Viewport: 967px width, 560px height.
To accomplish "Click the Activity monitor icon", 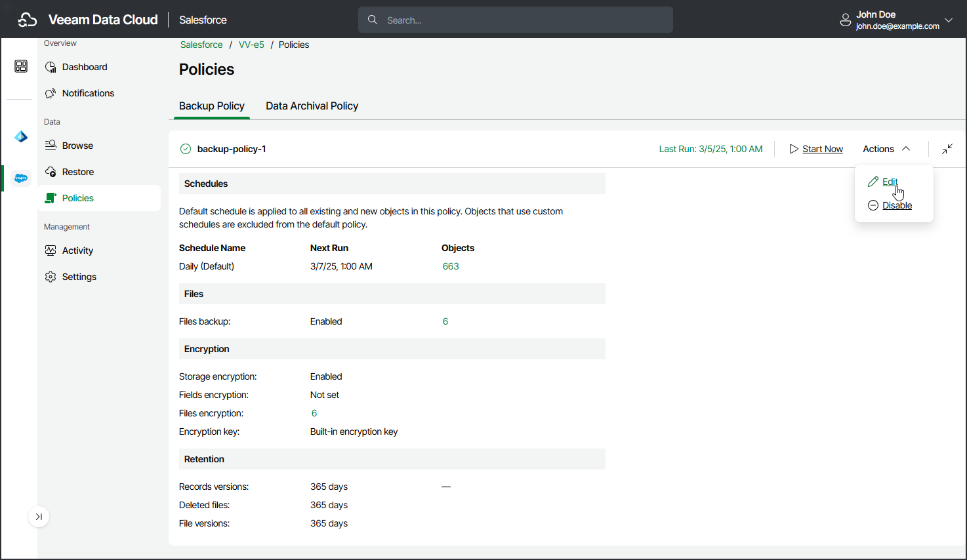I will pyautogui.click(x=51, y=250).
